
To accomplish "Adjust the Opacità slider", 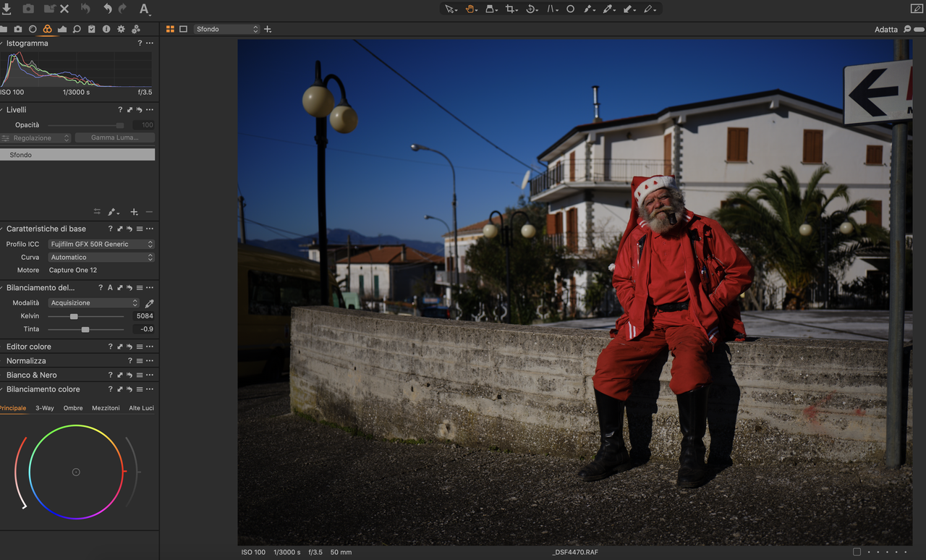I will pyautogui.click(x=85, y=125).
